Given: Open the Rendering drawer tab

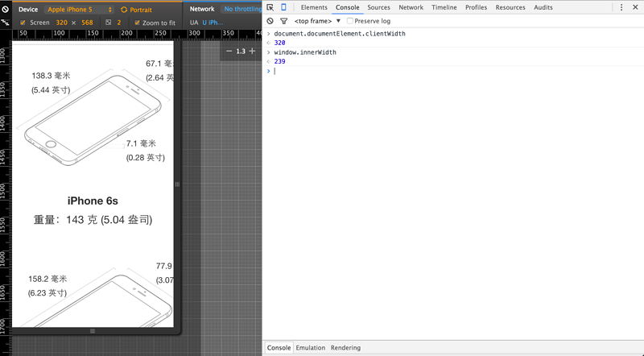Looking at the screenshot, I should point(345,348).
